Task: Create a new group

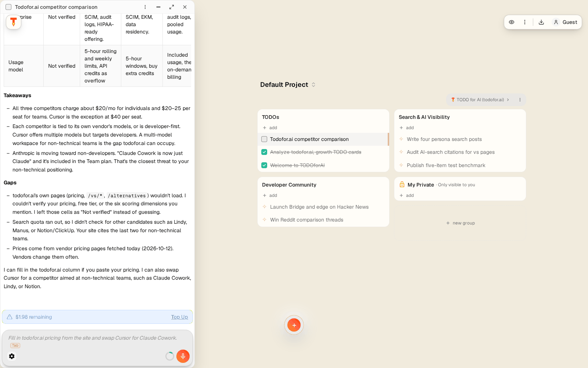Action: pyautogui.click(x=460, y=223)
